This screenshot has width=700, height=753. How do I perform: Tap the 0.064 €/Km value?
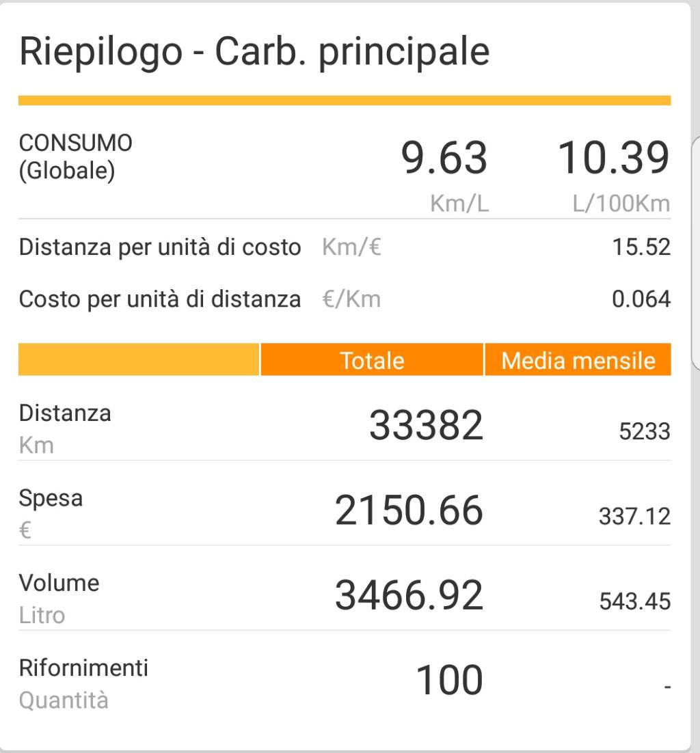(641, 299)
